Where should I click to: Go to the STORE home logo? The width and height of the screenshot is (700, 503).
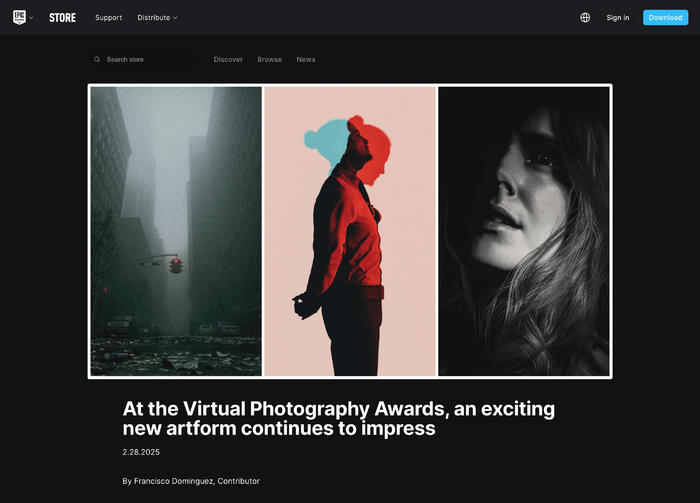point(62,17)
